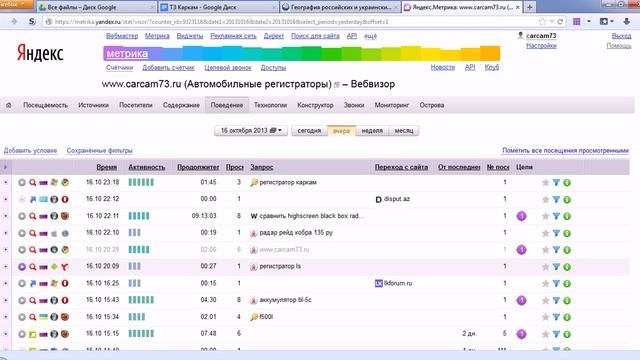Open 'Поведение' report menu
The image size is (640, 360).
[227, 105]
